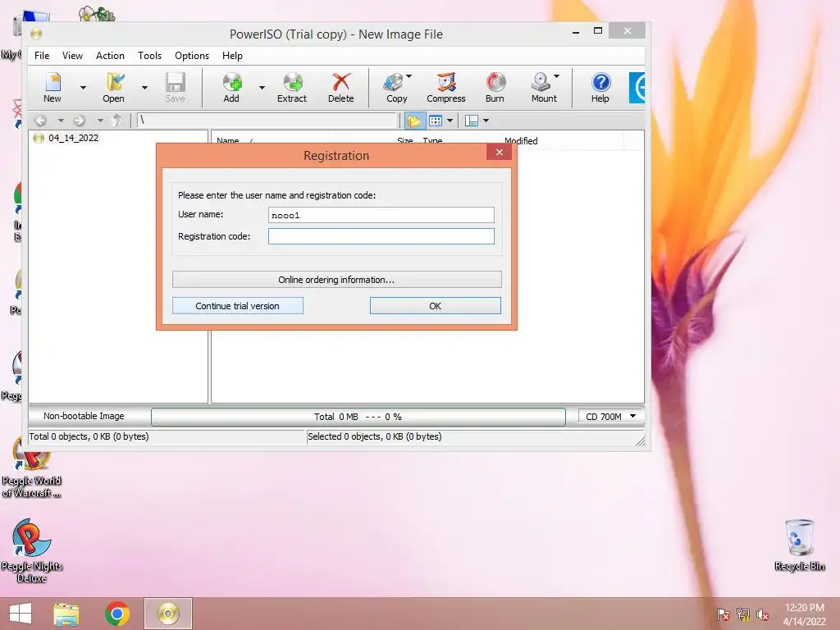Open the Help menu

coord(232,56)
